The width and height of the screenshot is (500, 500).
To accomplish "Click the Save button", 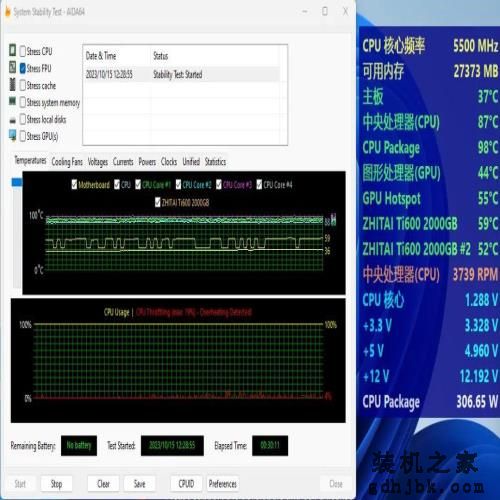I will (139, 484).
